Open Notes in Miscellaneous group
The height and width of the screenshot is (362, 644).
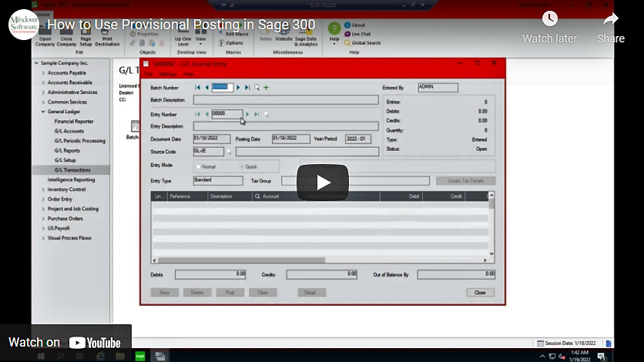click(x=266, y=35)
